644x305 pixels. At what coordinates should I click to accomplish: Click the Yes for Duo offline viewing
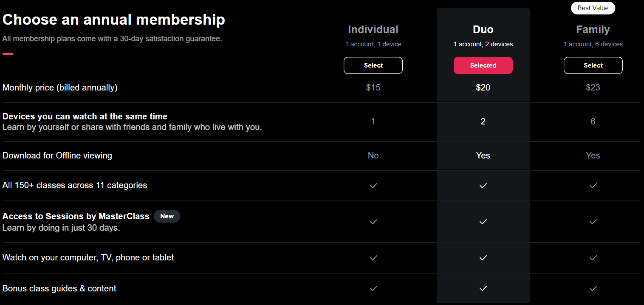(x=483, y=155)
